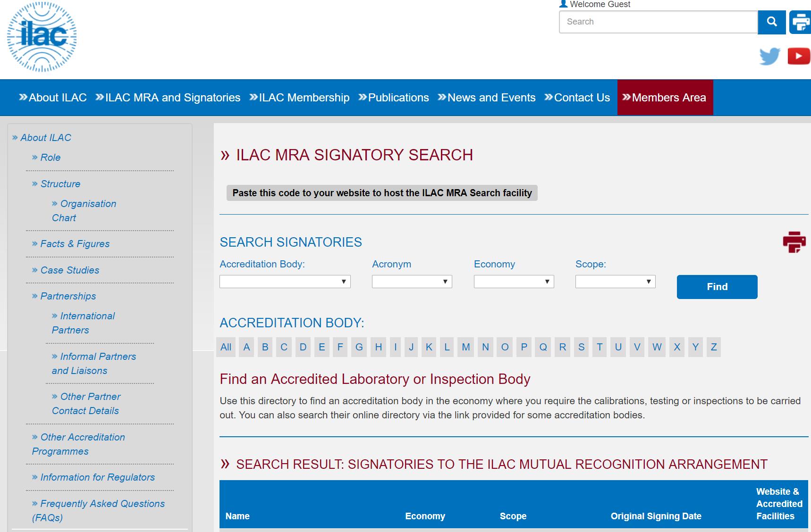
Task: Filter accreditation bodies by letter W
Action: click(657, 347)
